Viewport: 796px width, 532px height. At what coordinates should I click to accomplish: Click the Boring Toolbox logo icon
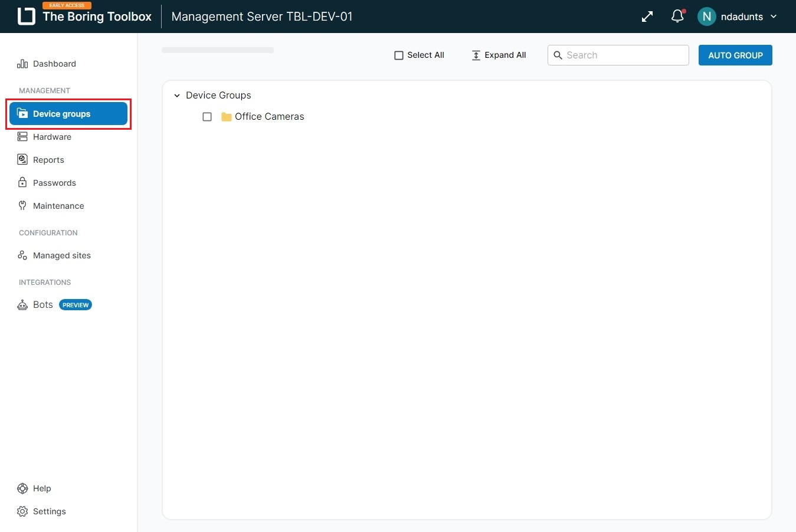point(27,17)
